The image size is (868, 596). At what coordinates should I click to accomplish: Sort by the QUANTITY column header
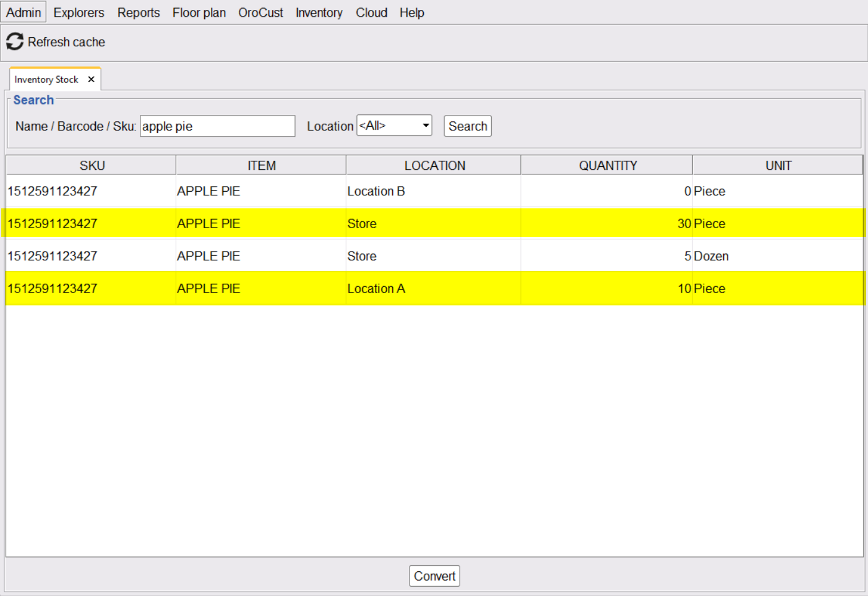(608, 166)
